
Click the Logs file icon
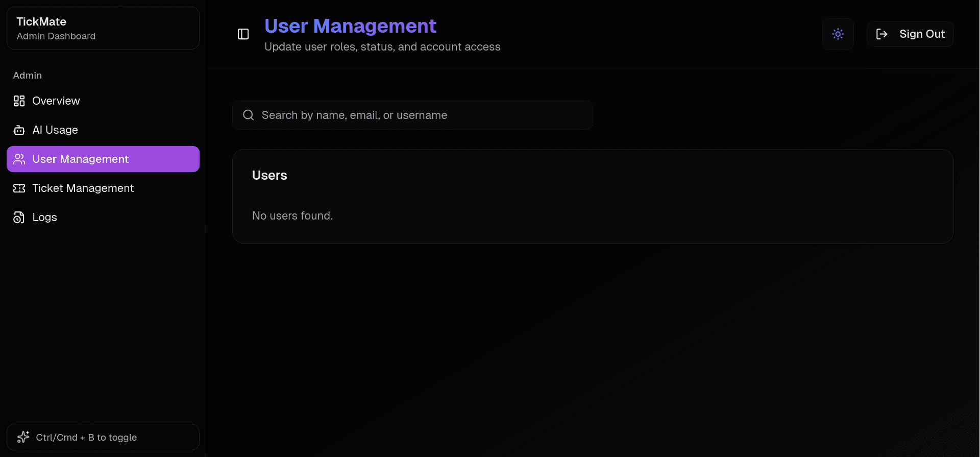[19, 218]
